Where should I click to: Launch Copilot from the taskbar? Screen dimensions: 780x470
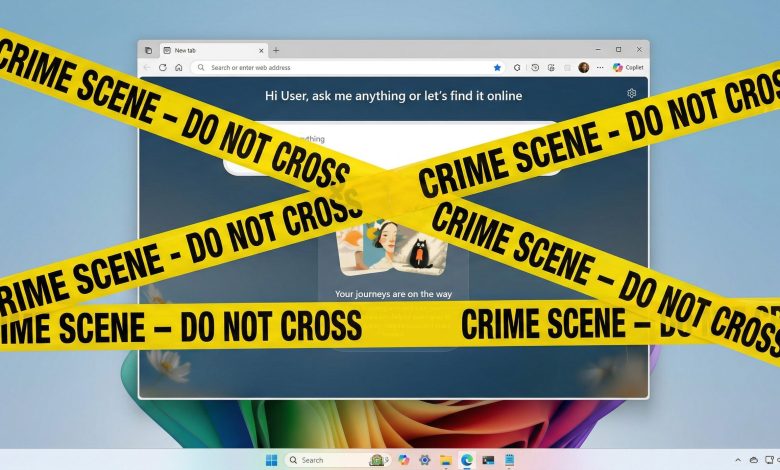403,460
